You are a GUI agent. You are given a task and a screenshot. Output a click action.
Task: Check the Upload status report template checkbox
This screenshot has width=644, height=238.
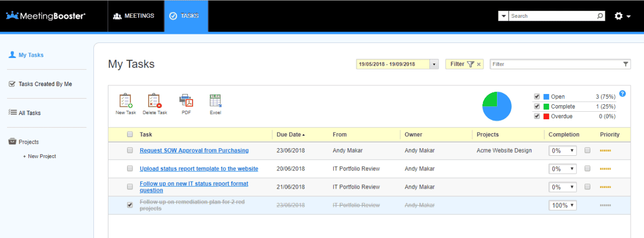point(130,169)
